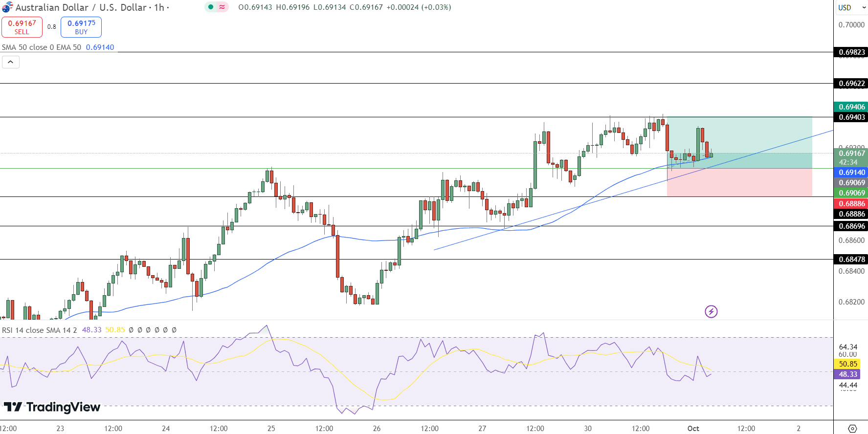Click the Australian Dollar / U.S. Dollar title

pos(81,7)
